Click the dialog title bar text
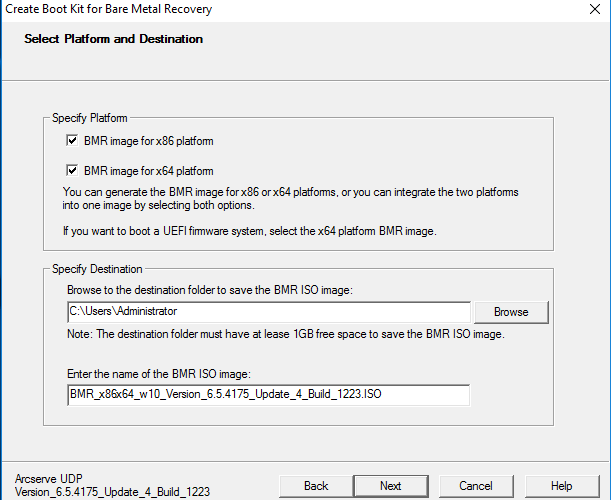Screen dimensions: 611x500 (x=108, y=9)
